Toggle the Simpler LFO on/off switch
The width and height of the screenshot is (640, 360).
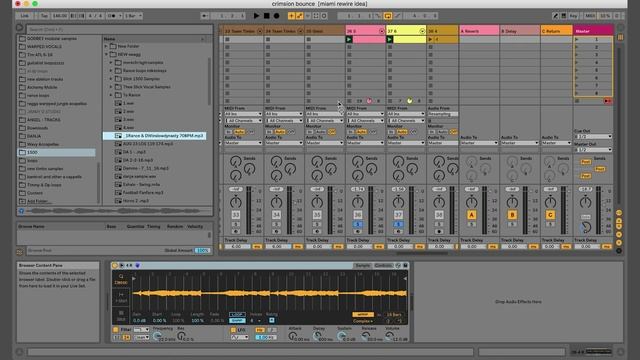[233, 330]
